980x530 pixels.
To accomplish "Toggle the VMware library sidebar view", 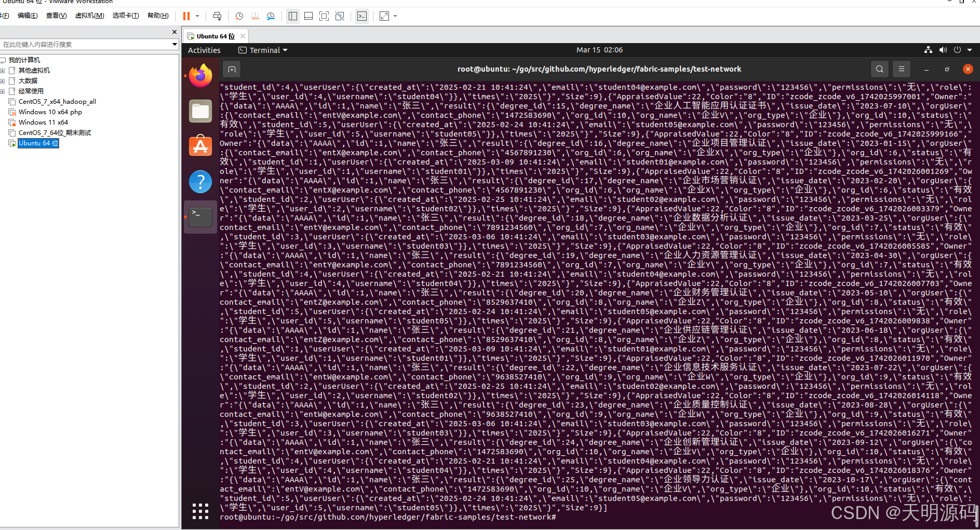I will (x=293, y=16).
